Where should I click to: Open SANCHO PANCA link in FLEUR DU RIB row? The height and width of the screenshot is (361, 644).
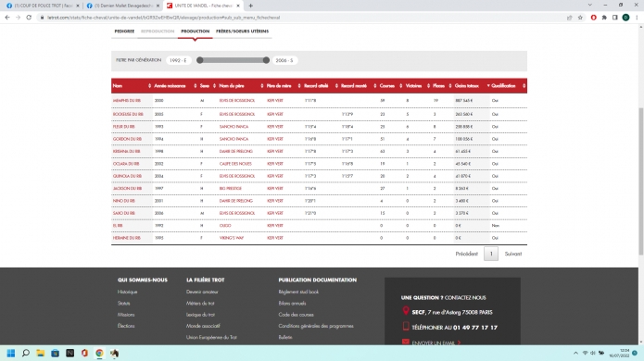[x=234, y=127]
